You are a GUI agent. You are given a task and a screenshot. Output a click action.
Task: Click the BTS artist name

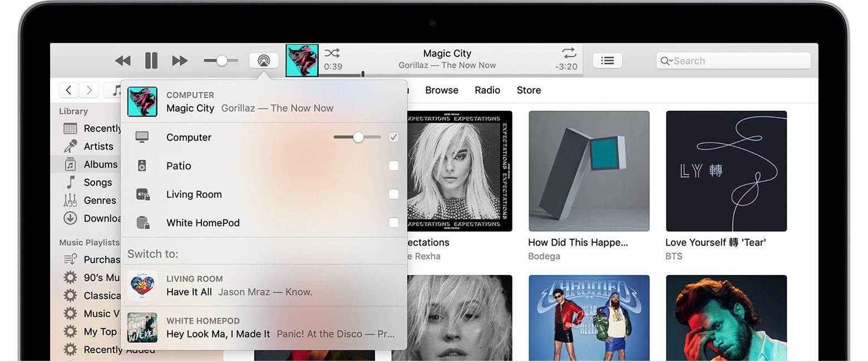click(674, 256)
